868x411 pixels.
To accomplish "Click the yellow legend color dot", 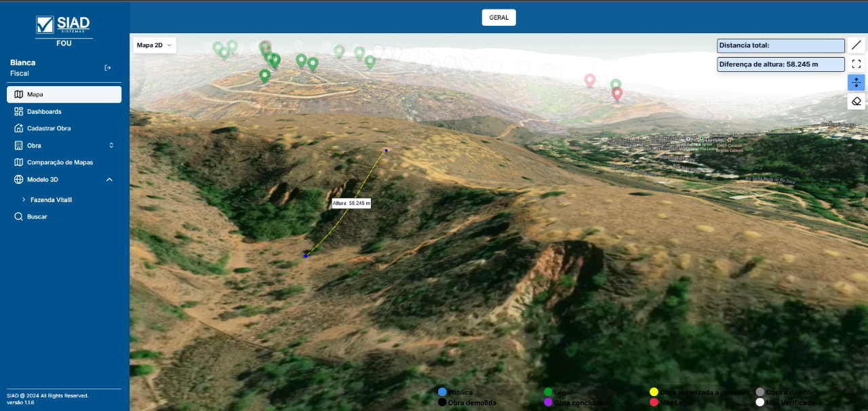I will click(654, 392).
